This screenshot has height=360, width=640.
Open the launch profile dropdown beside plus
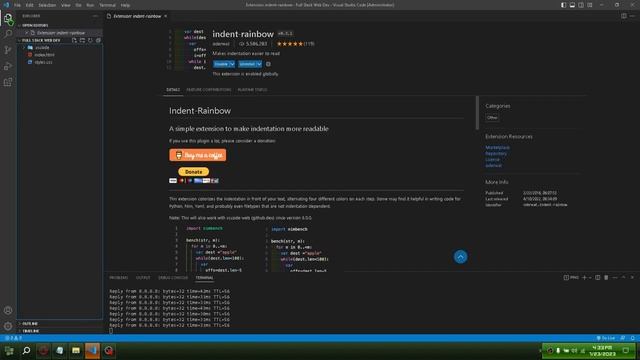(x=590, y=278)
